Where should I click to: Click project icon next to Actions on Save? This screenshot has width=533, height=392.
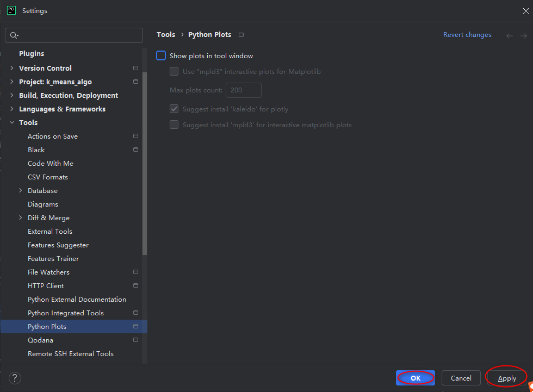click(135, 136)
